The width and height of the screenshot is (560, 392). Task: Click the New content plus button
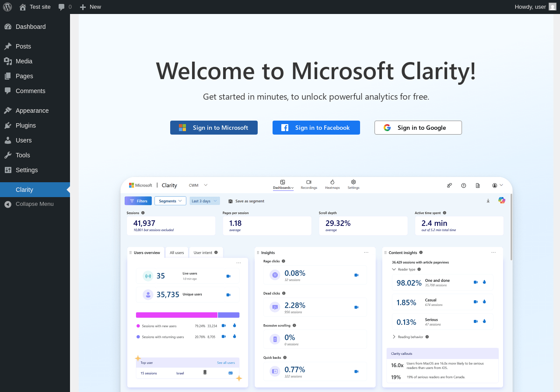coord(91,7)
